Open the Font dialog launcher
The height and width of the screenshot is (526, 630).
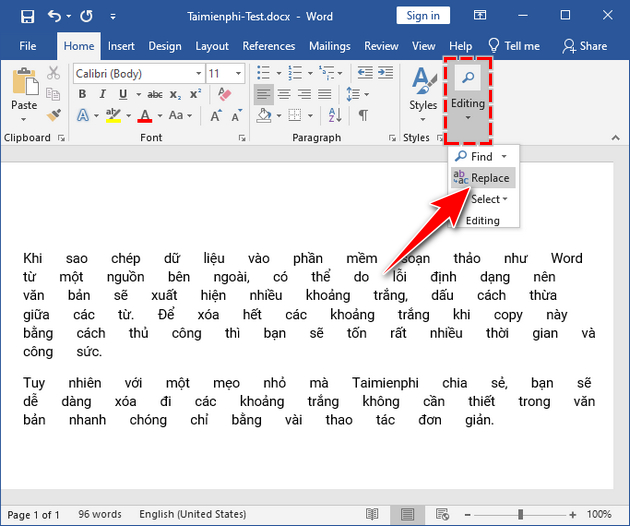(x=242, y=138)
